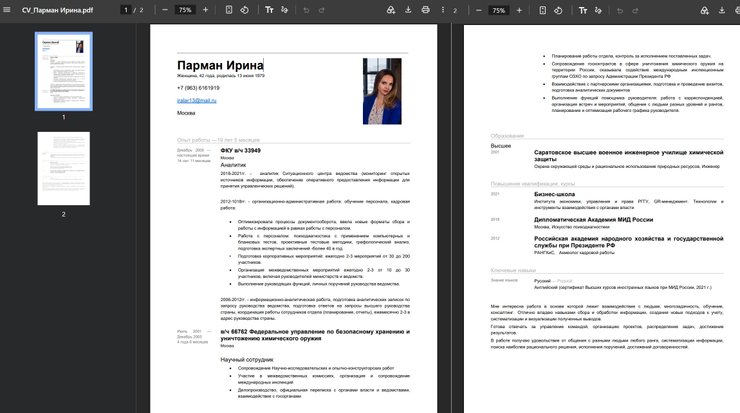The width and height of the screenshot is (740, 413).
Task: Select the Text annotation tool in left viewer
Action: [269, 10]
